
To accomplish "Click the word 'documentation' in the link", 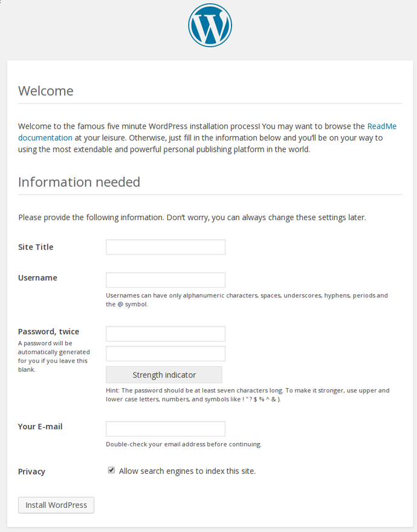I will 45,138.
